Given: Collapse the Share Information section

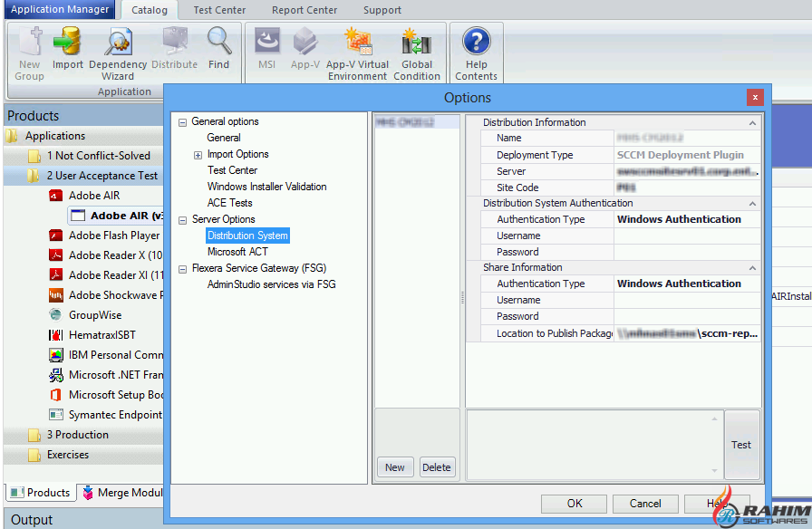Looking at the screenshot, I should coord(752,268).
